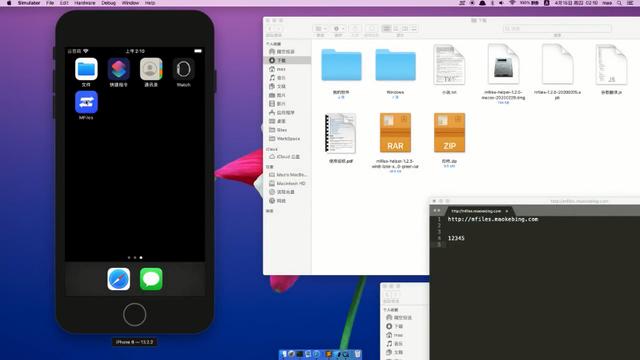
Task: Launch the Shortcuts app on iPhone screen
Action: tap(119, 69)
